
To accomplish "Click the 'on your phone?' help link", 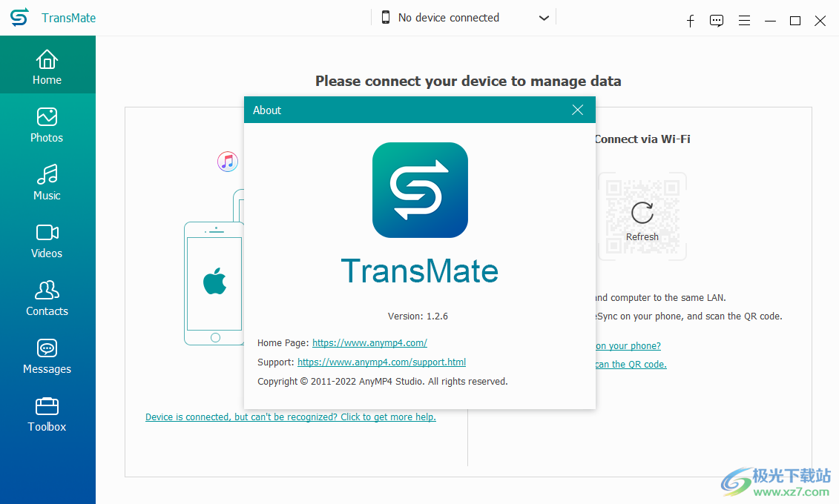I will click(628, 346).
